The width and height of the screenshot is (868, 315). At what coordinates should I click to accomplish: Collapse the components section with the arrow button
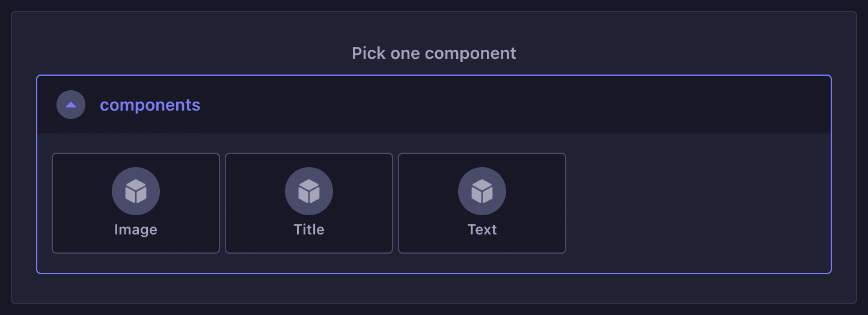coord(71,105)
